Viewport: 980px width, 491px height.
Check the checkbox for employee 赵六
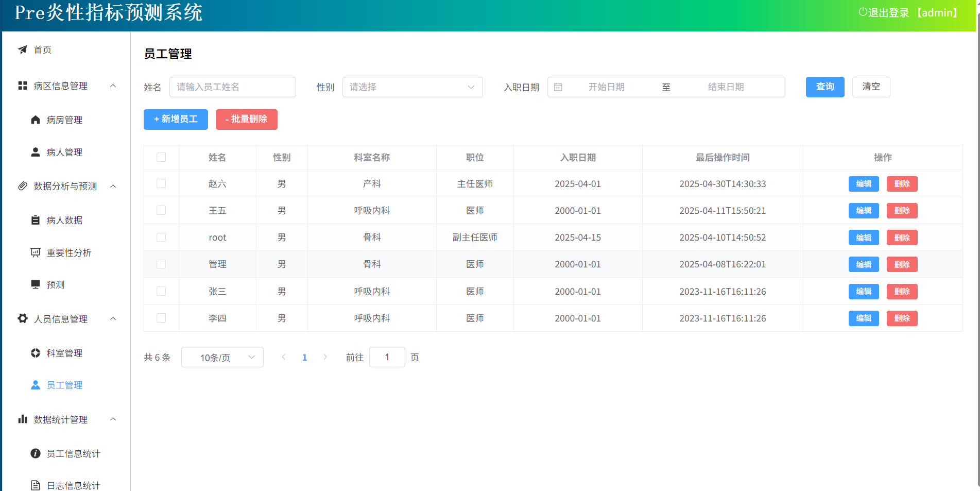tap(161, 183)
